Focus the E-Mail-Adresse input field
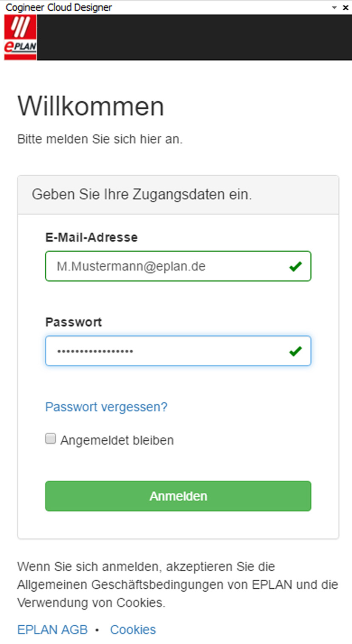This screenshot has width=352, height=644. (x=166, y=267)
